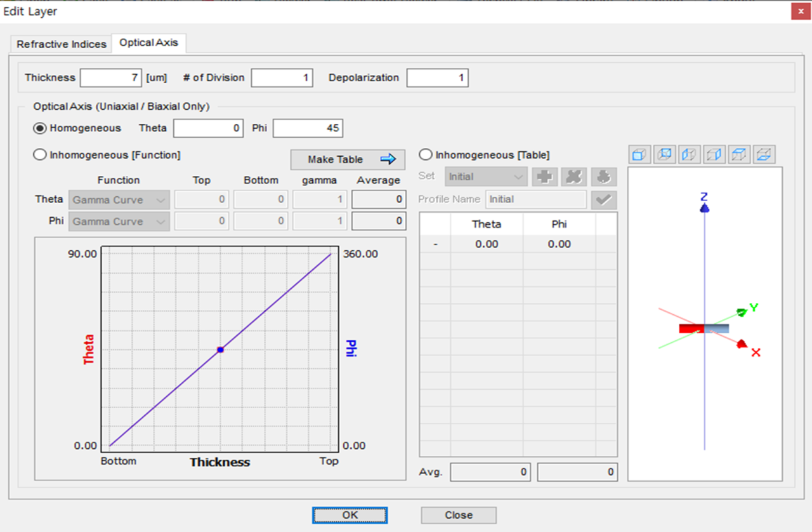Image resolution: width=812 pixels, height=532 pixels.
Task: Switch to the Optical Axis tab
Action: point(149,43)
